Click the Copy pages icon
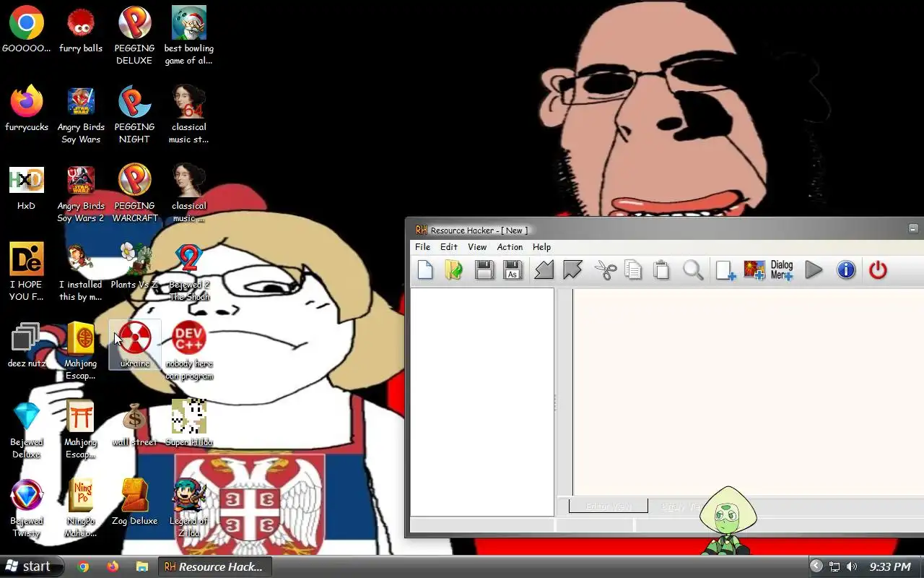This screenshot has height=578, width=924. (x=633, y=270)
